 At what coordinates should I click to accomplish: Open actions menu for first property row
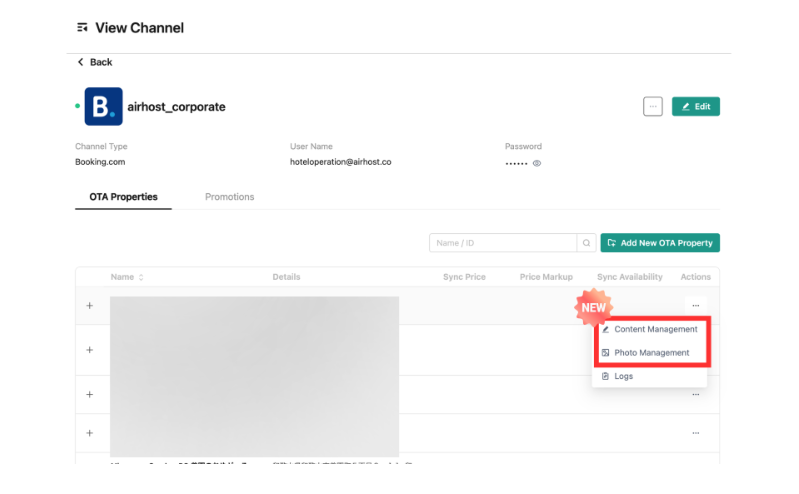pyautogui.click(x=696, y=306)
